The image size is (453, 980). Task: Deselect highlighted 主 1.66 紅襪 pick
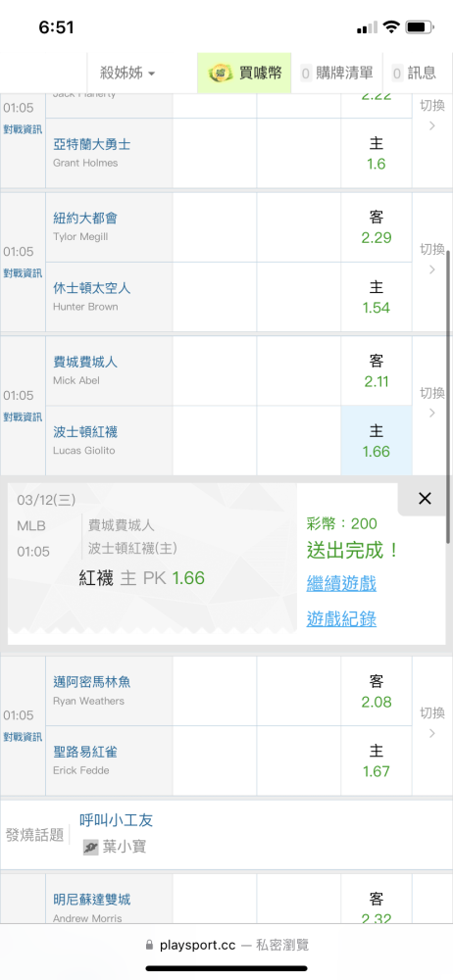pos(377,441)
